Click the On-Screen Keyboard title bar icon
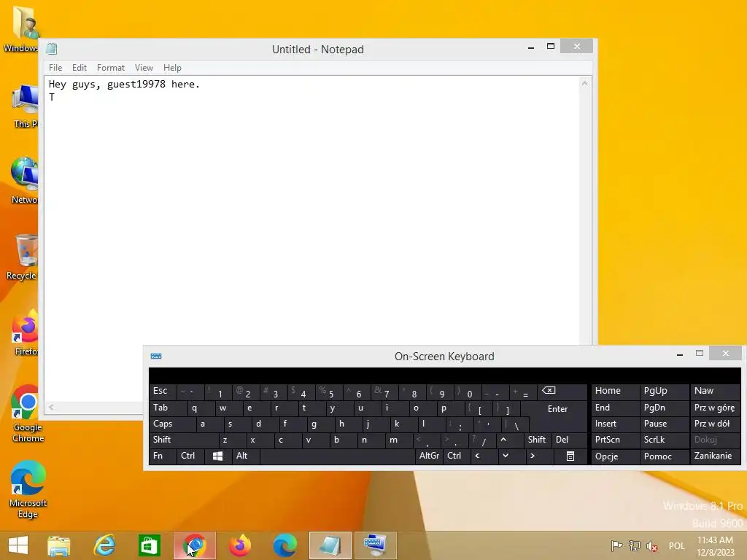 point(156,356)
